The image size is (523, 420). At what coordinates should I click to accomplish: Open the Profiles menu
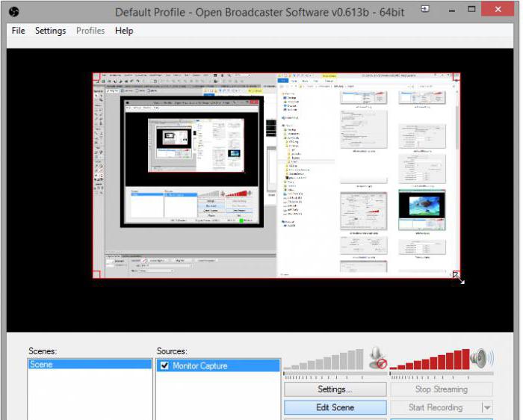pos(90,31)
